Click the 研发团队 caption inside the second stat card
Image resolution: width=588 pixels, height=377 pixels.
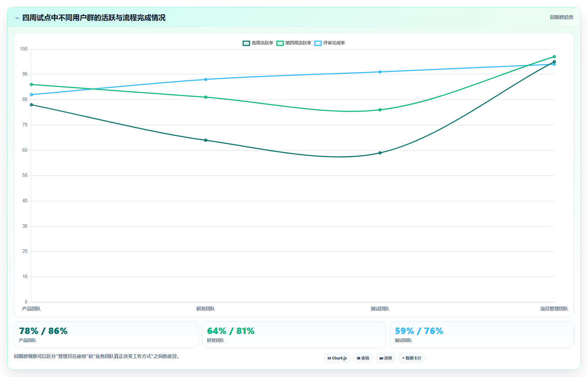[x=216, y=340]
